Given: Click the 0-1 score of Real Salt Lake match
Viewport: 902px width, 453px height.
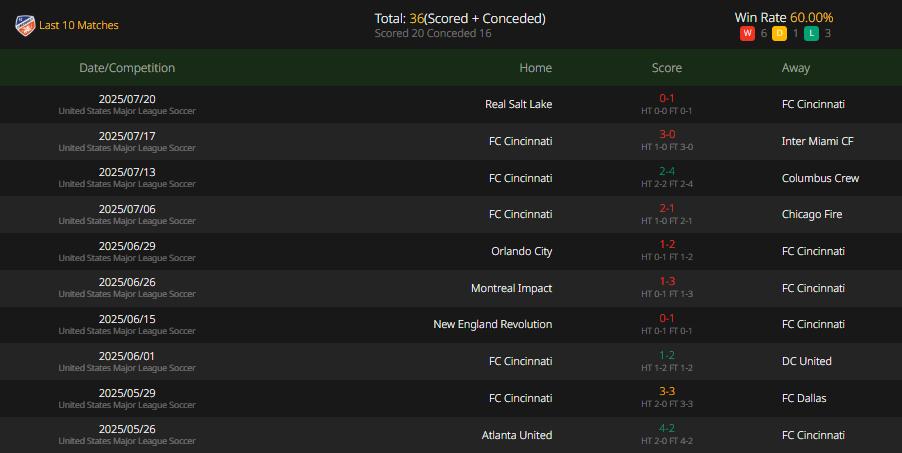Looking at the screenshot, I should coord(667,98).
